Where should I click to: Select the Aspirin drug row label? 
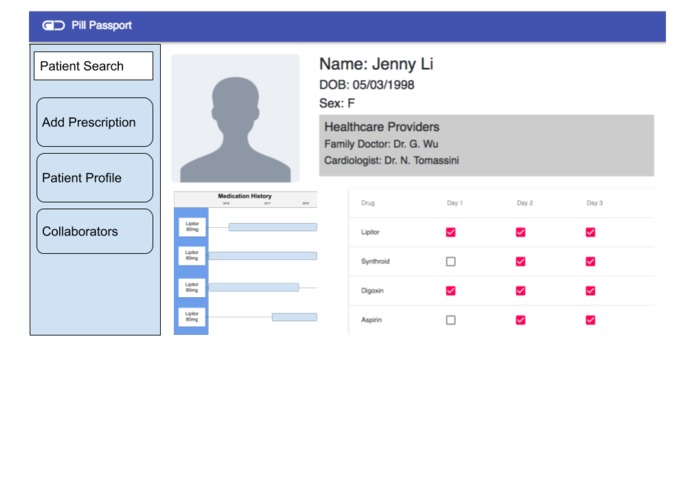(x=371, y=320)
